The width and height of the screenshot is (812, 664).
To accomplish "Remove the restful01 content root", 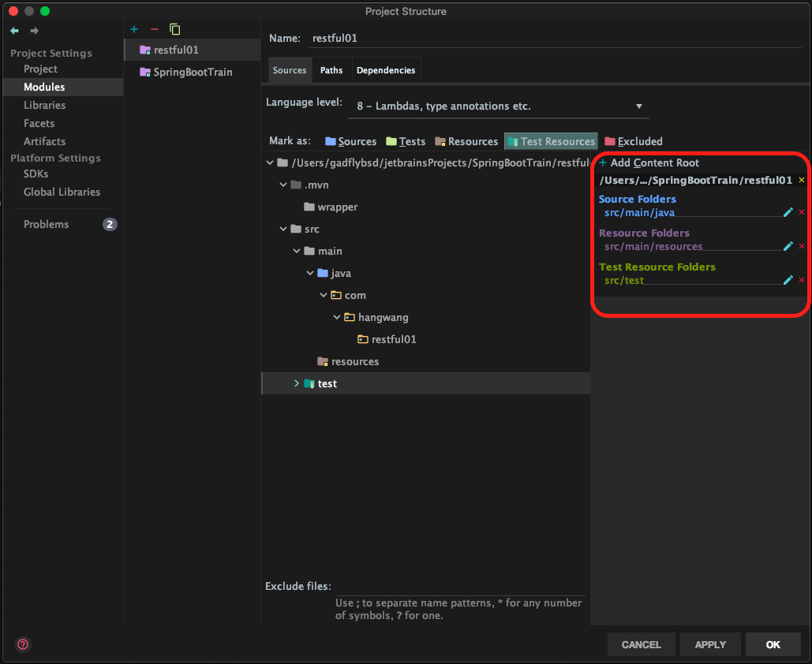I will point(802,181).
